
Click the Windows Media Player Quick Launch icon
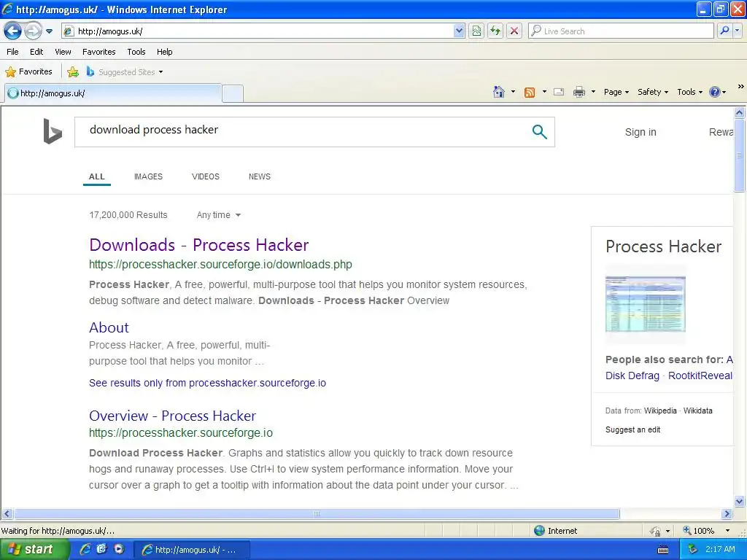(x=119, y=549)
